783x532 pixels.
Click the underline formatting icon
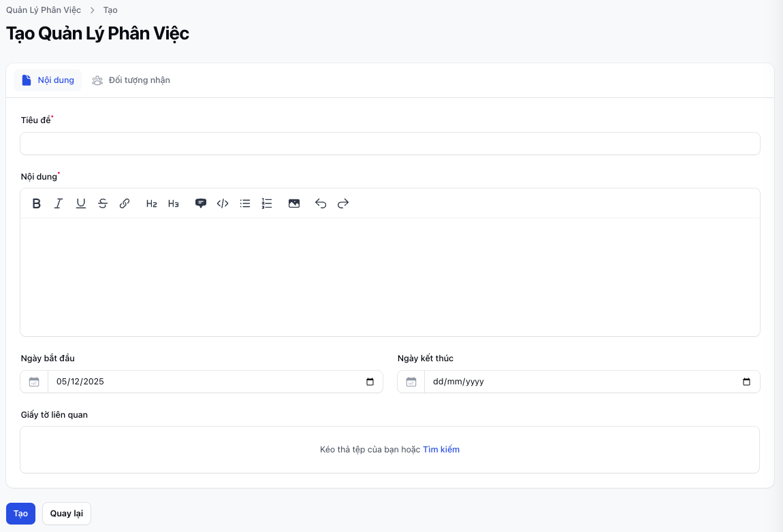click(x=81, y=203)
